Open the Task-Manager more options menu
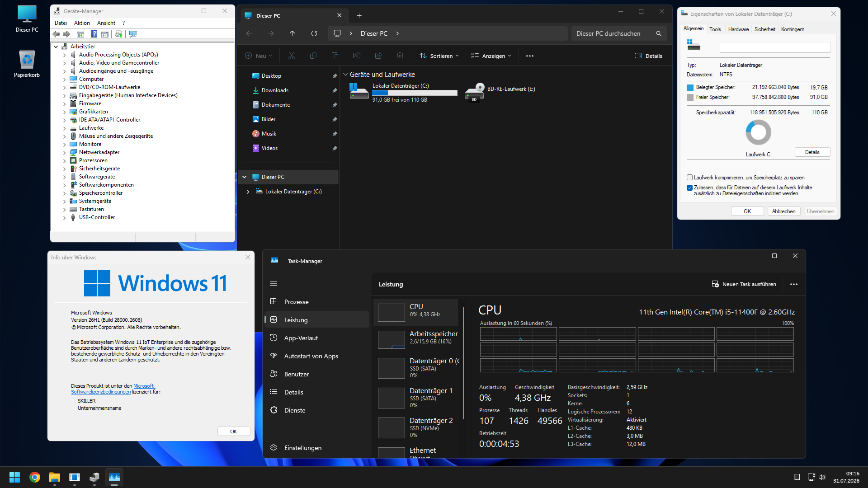This screenshot has height=488, width=868. point(794,284)
